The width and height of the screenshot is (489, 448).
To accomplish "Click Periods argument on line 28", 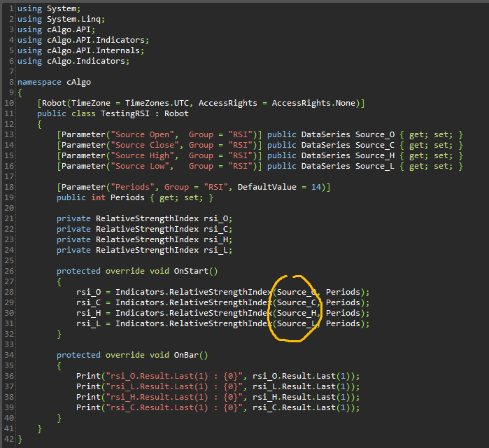I will [x=343, y=292].
